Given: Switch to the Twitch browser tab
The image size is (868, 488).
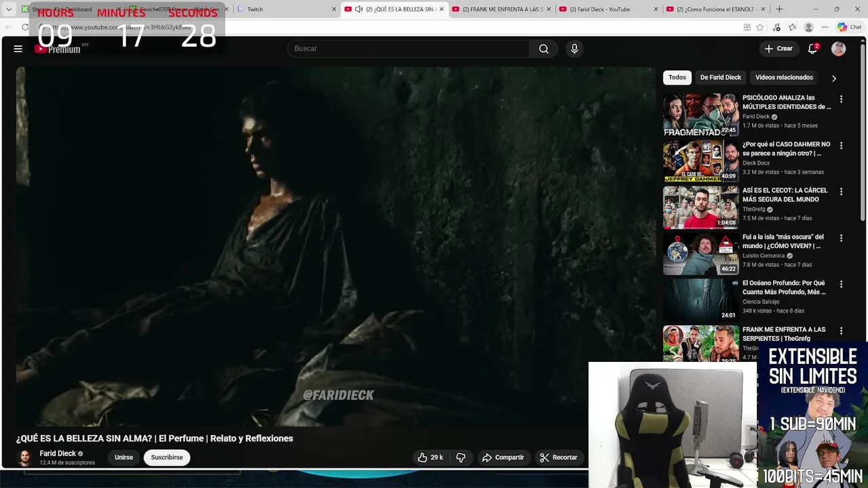Looking at the screenshot, I should click(285, 9).
